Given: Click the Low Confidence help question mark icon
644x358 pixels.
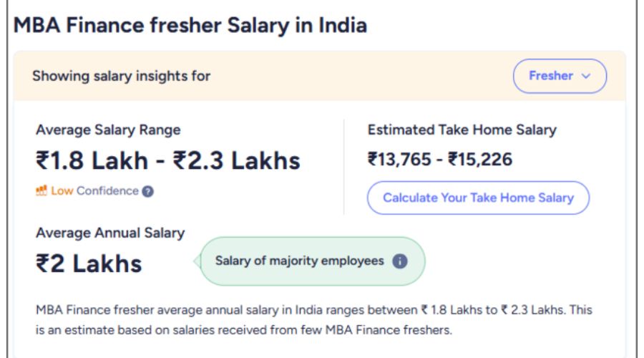Looking at the screenshot, I should click(x=147, y=191).
